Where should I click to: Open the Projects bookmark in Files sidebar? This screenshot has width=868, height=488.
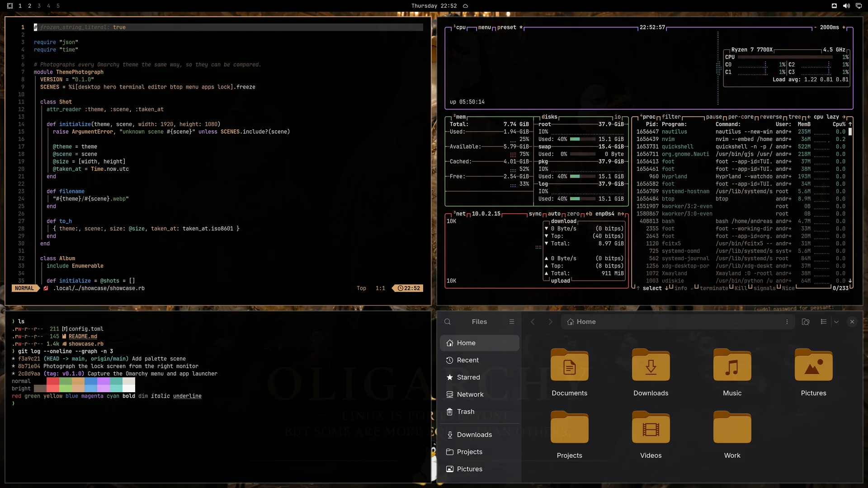480,452
